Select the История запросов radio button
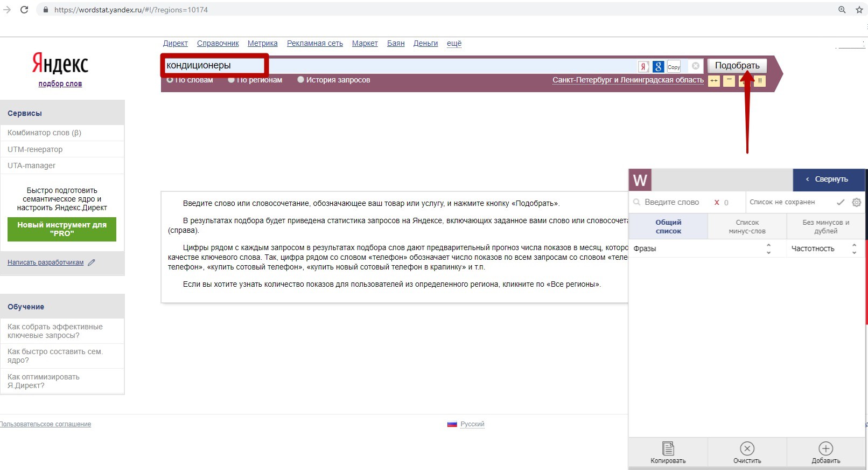Viewport: 868px width, 470px height. pyautogui.click(x=301, y=80)
